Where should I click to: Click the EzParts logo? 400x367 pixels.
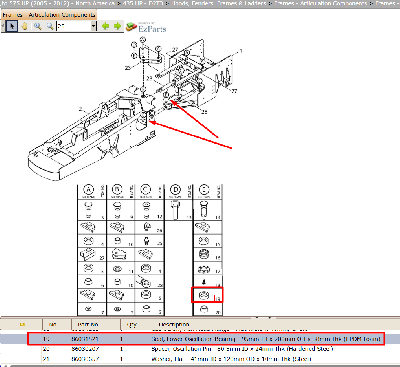pos(146,27)
